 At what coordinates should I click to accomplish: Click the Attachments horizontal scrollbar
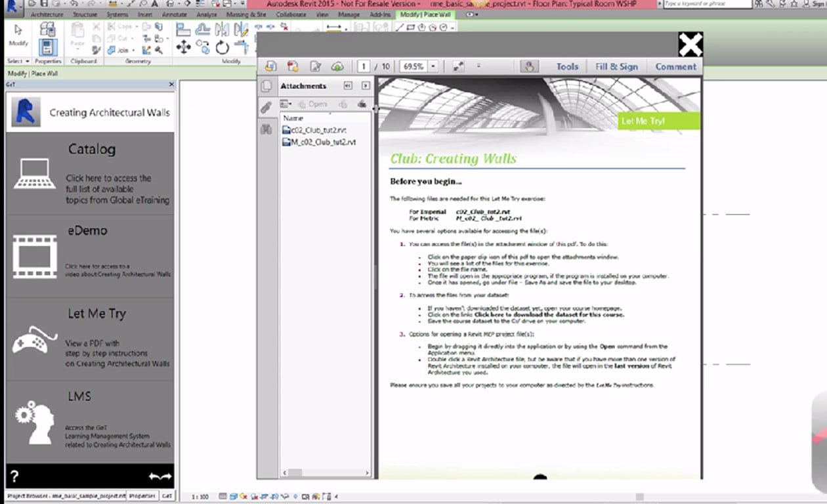click(x=326, y=472)
